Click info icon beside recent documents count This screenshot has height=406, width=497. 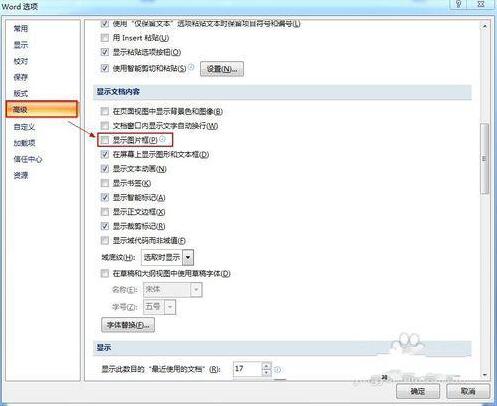coord(277,369)
